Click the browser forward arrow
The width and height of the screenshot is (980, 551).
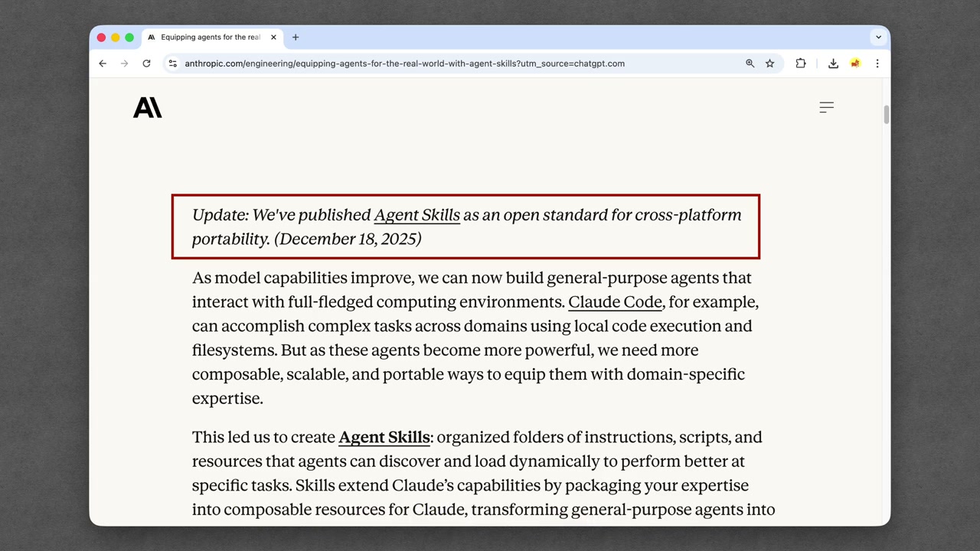point(124,64)
